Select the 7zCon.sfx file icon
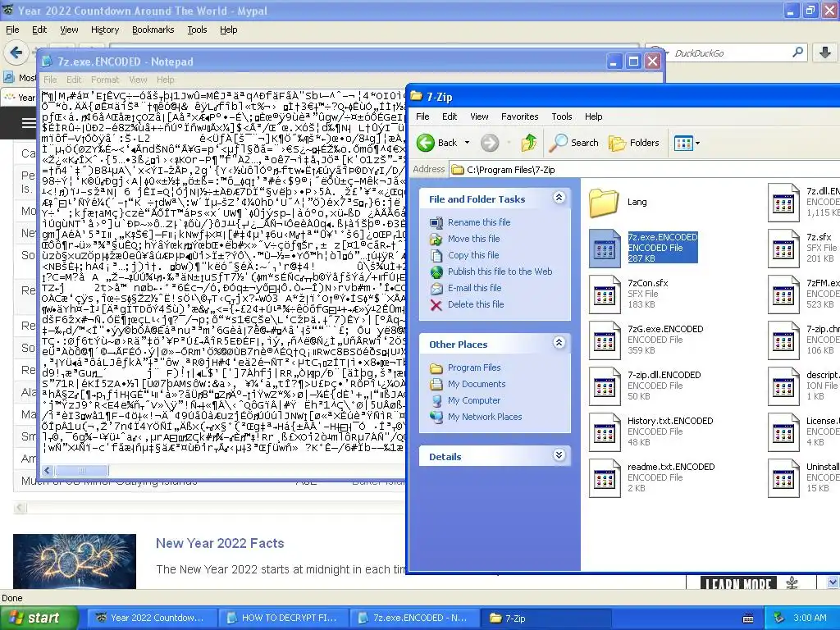Screen dimensions: 840x630 click(x=605, y=294)
